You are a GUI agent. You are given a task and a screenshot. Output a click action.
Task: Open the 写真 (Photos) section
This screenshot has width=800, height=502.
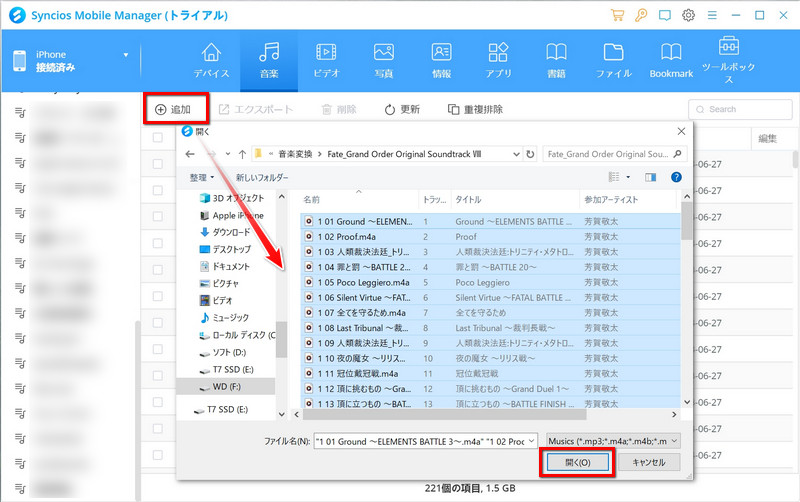[384, 61]
